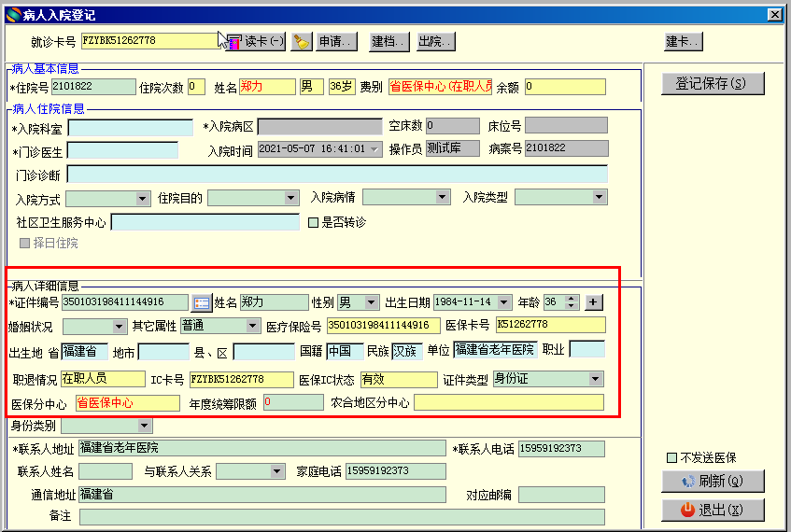
Task: Open the 婚姻状况 dropdown
Action: 119,327
